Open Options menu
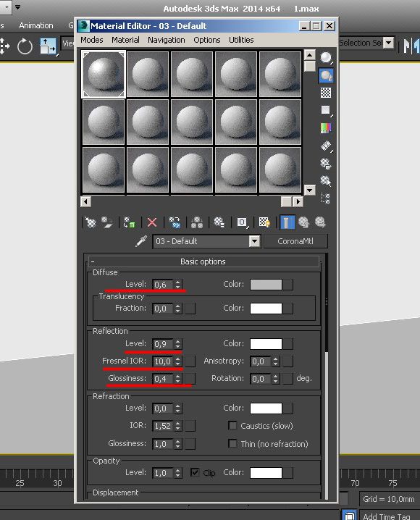This screenshot has height=520, width=420. [x=207, y=40]
